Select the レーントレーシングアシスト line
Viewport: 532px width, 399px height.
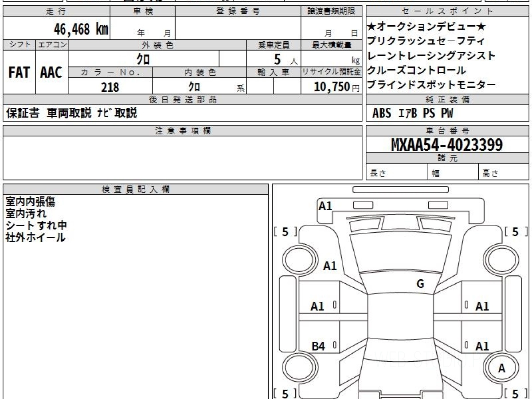click(431, 56)
